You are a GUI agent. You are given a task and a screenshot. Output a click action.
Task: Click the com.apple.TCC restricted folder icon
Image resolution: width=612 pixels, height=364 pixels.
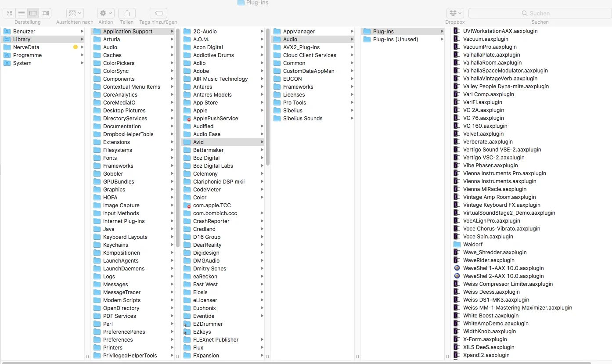(x=187, y=205)
